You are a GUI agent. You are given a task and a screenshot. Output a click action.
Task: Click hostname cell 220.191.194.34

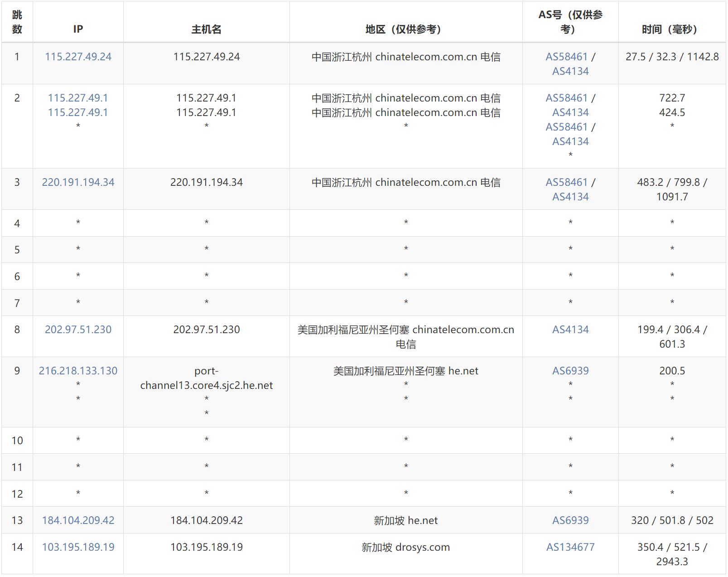click(x=206, y=182)
